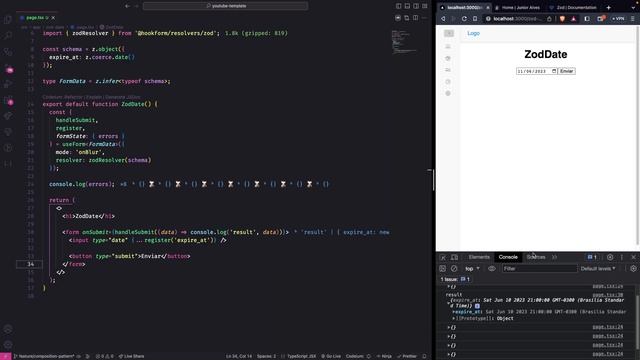Image resolution: width=640 pixels, height=360 pixels.
Task: Toggle browser sidebar panel icon
Action: point(587,19)
